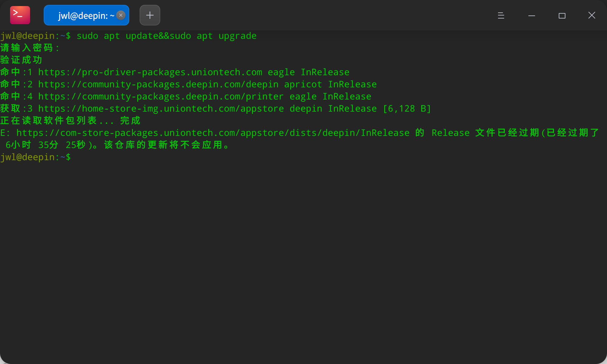Image resolution: width=607 pixels, height=364 pixels.
Task: Click the red terminal logo in the title bar
Action: click(x=20, y=15)
